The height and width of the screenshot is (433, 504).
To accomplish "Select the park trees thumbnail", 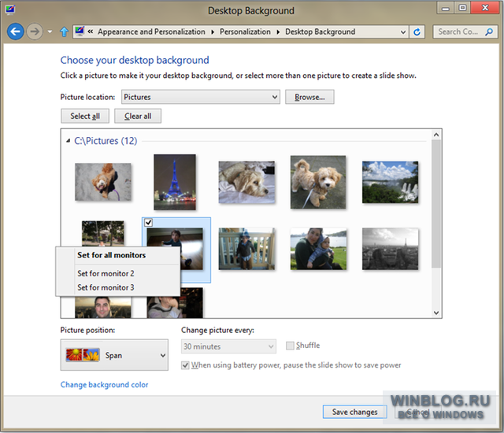I will [103, 234].
